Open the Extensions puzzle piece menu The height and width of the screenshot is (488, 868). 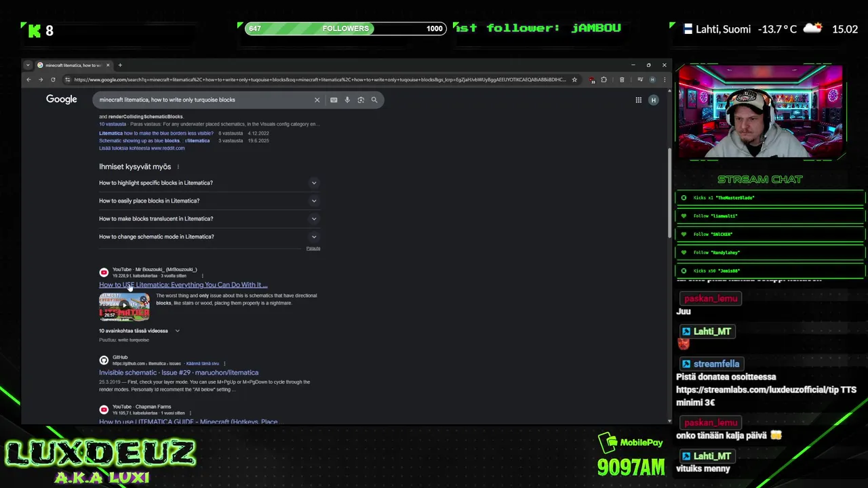(x=604, y=79)
